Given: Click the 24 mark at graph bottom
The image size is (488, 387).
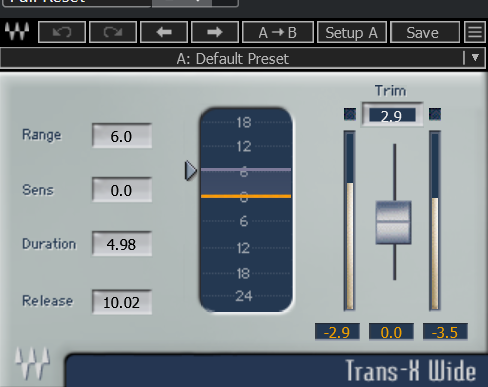Looking at the screenshot, I should pos(243,296).
